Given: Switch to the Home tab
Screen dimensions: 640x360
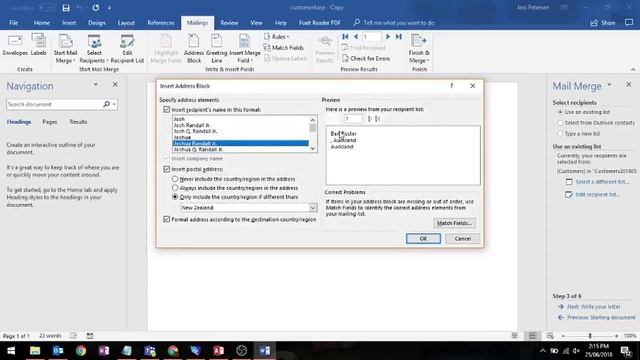Looking at the screenshot, I should tap(42, 23).
